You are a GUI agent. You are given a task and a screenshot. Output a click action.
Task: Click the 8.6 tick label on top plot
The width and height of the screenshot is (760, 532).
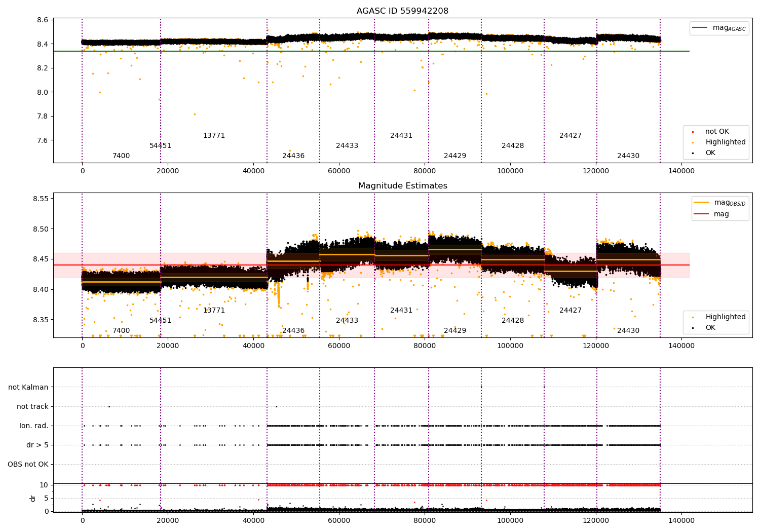43,20
